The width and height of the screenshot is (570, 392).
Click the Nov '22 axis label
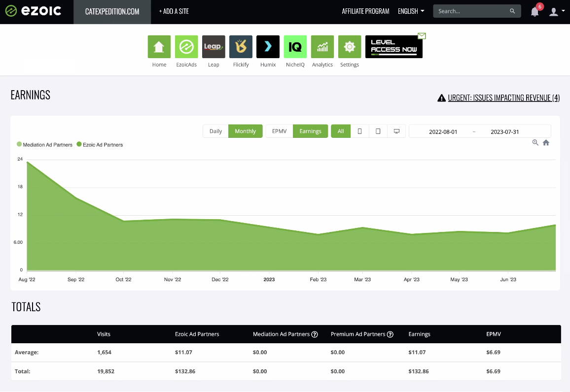point(172,280)
